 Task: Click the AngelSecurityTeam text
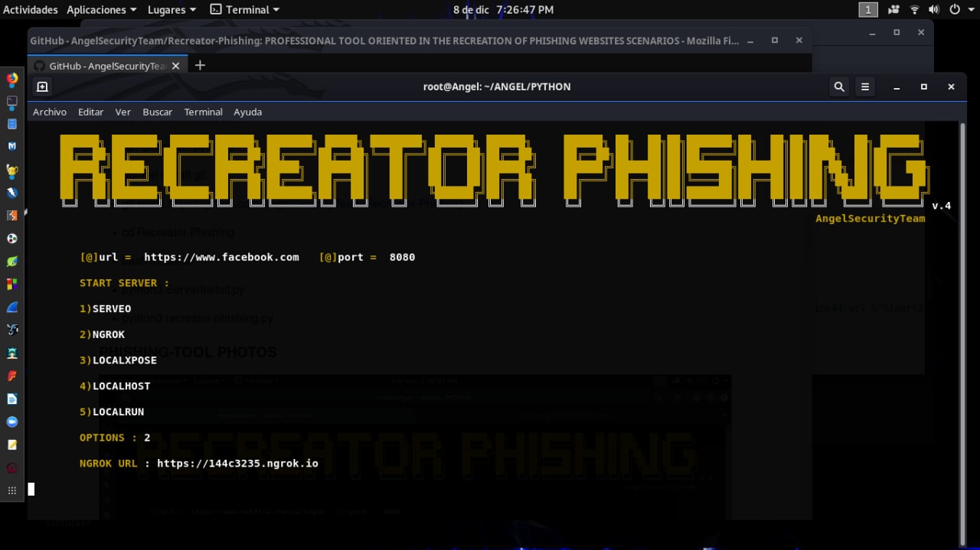[870, 219]
